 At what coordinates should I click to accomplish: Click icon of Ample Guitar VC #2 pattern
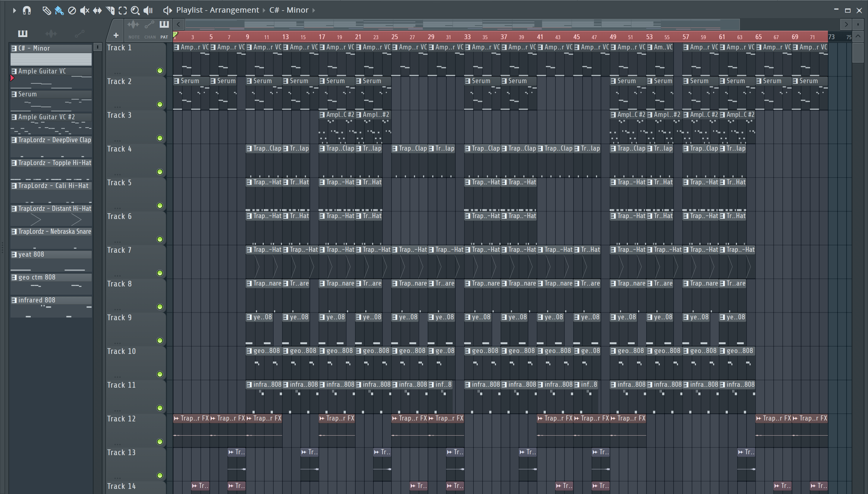pos(14,117)
